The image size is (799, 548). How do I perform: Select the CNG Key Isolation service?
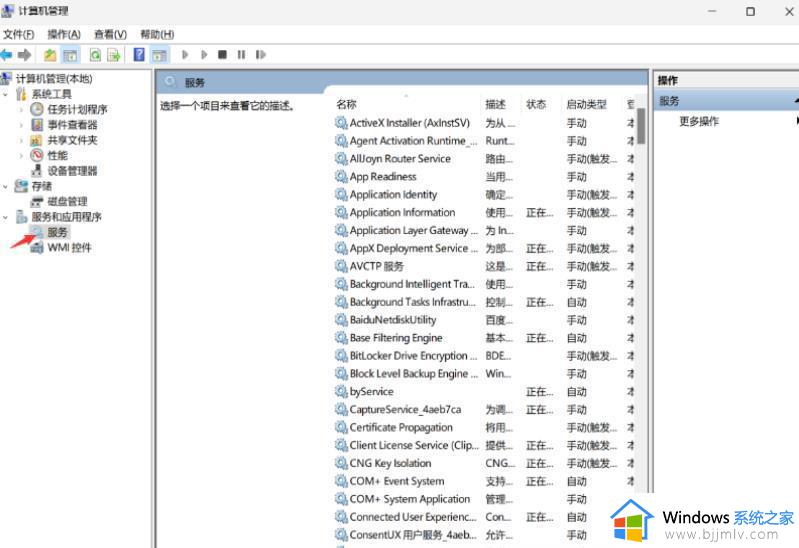390,463
